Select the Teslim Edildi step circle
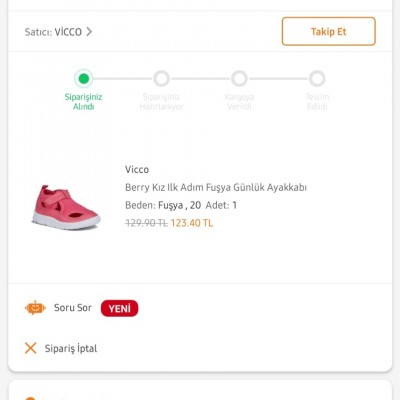Screen dimensions: 400x400 click(317, 79)
